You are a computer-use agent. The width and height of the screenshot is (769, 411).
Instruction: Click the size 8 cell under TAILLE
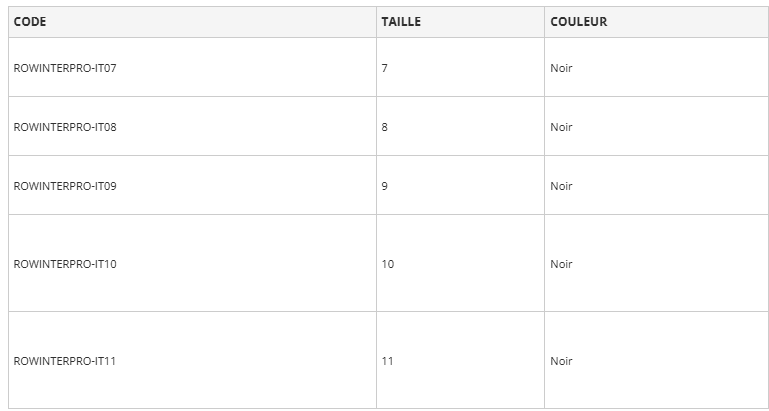pos(385,127)
